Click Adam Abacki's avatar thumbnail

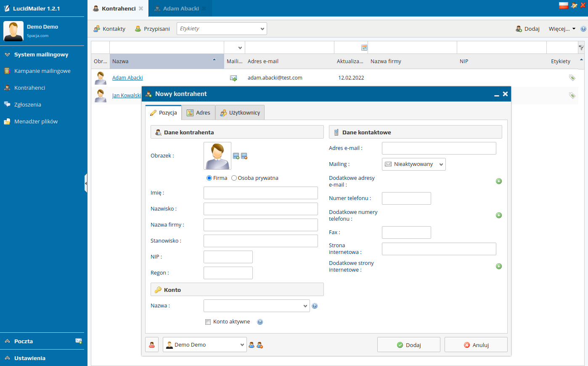pos(101,78)
